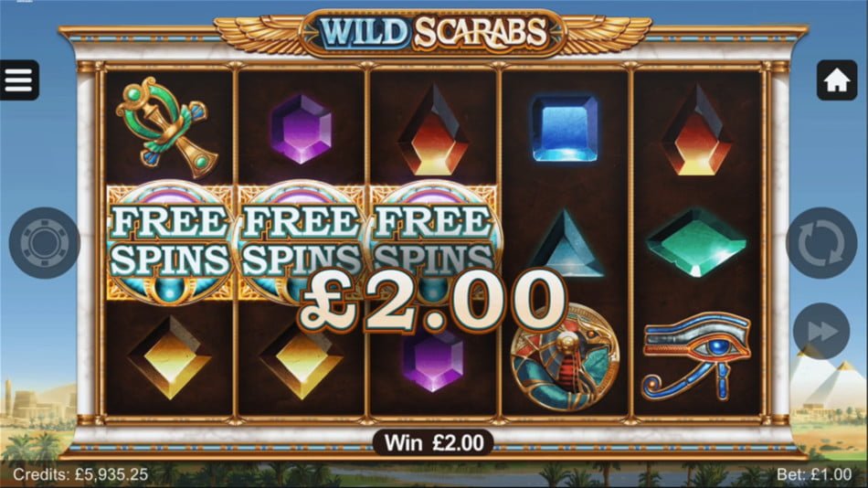Select the purple hexagon gem on reel two
Screen dimensions: 868x488
pyautogui.click(x=302, y=129)
